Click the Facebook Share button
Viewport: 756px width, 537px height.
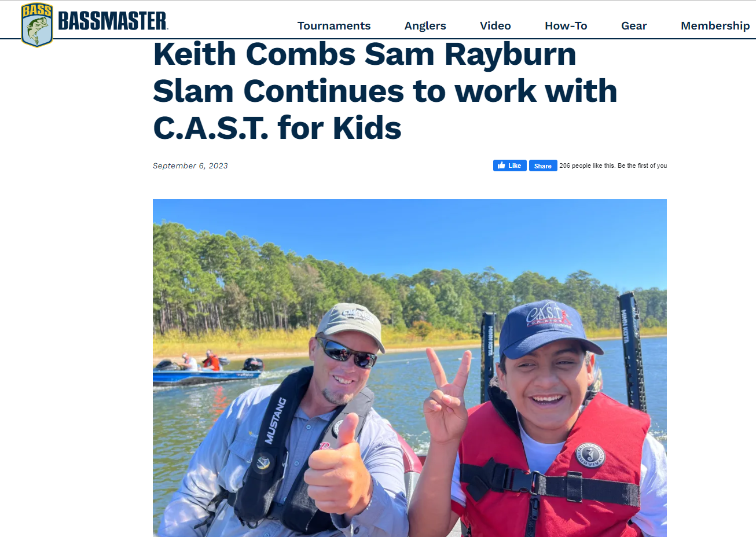point(543,165)
